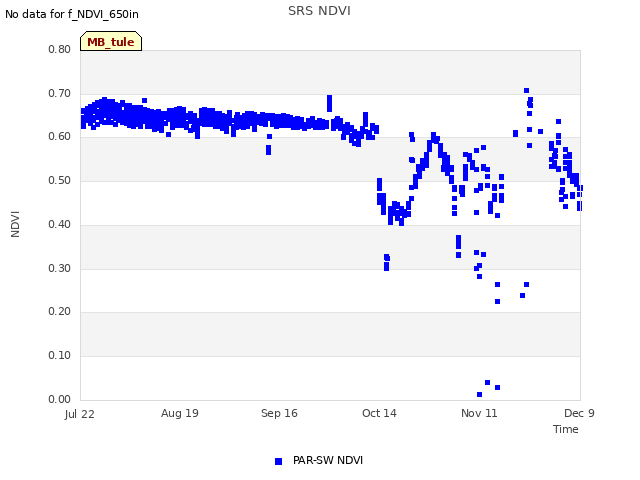Image resolution: width=640 pixels, height=480 pixels.
Task: Click the 'No data for f_NDVI_650in' message
Action: [x=72, y=14]
